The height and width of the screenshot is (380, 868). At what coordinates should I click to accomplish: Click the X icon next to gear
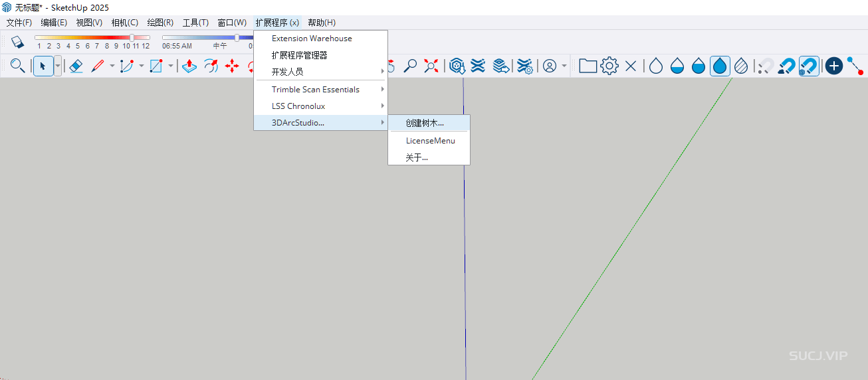pos(631,66)
